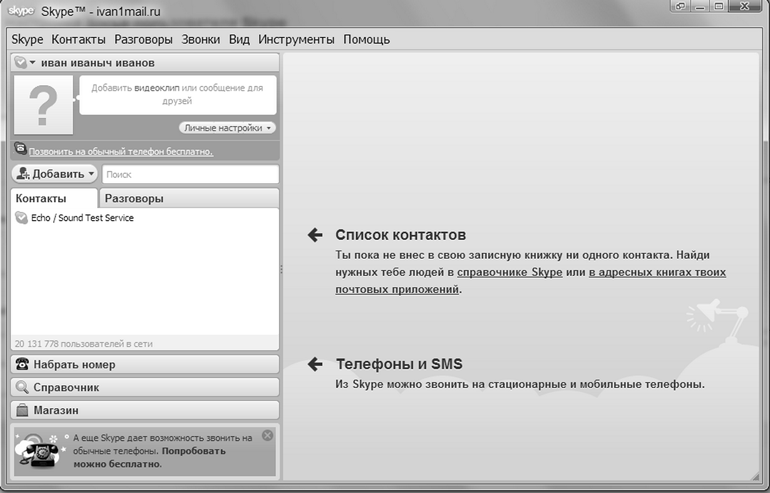
Task: Minimize the Skype window
Action: tap(700, 6)
